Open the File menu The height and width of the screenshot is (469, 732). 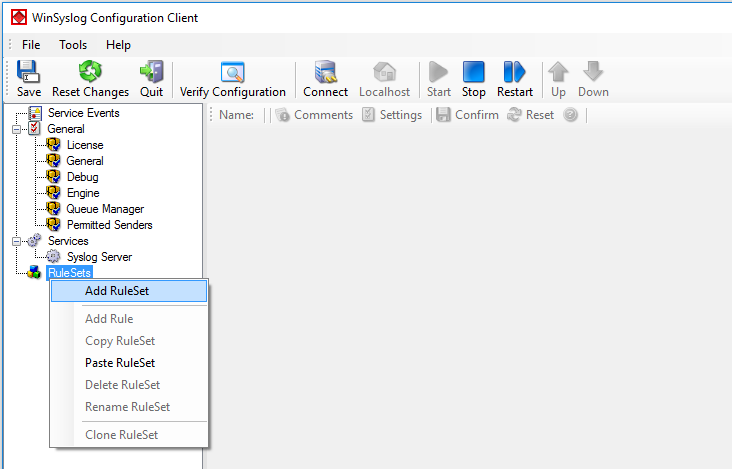31,45
